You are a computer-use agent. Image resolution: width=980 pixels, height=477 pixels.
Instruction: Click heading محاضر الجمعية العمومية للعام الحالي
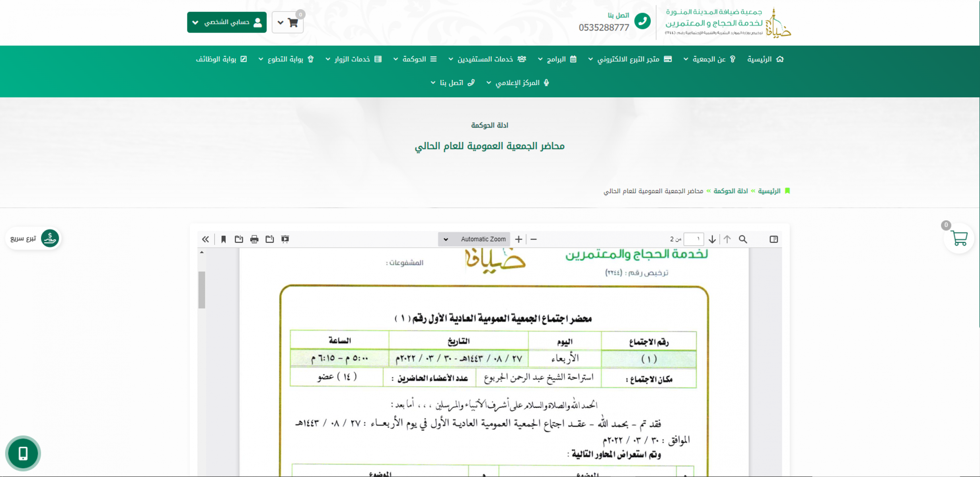pyautogui.click(x=490, y=146)
